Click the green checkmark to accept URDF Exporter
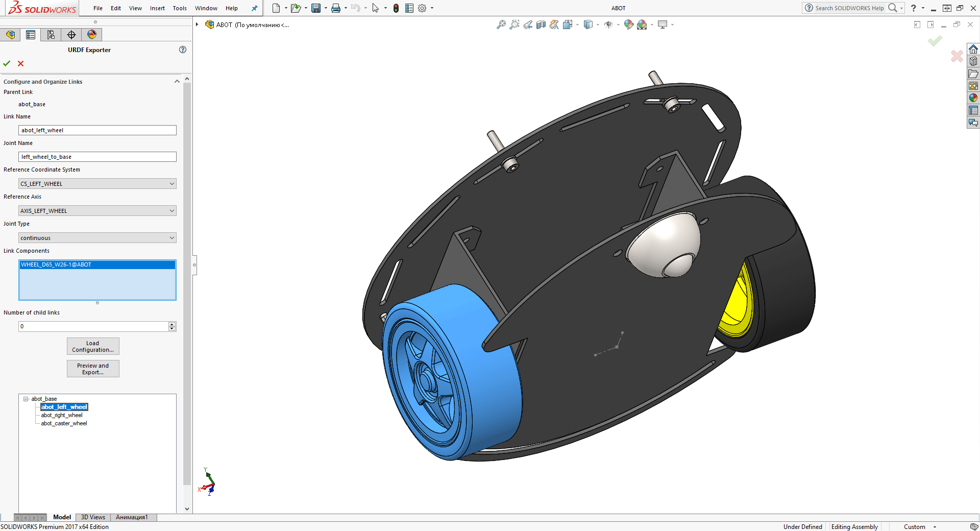980x531 pixels. (7, 63)
